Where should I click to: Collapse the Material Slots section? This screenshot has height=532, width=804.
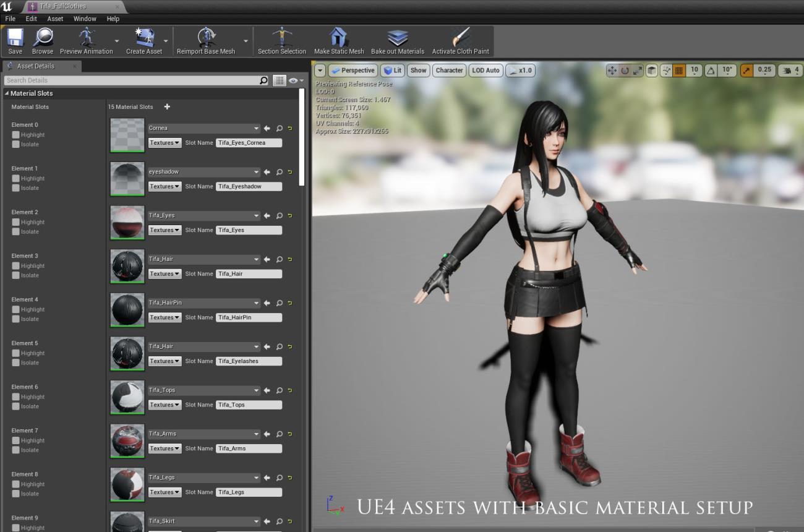tap(7, 93)
